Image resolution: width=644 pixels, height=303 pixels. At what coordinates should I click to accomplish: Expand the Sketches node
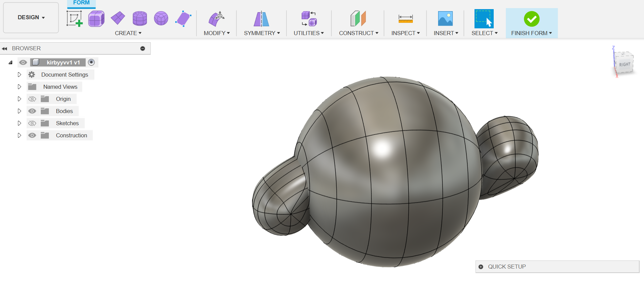(19, 123)
